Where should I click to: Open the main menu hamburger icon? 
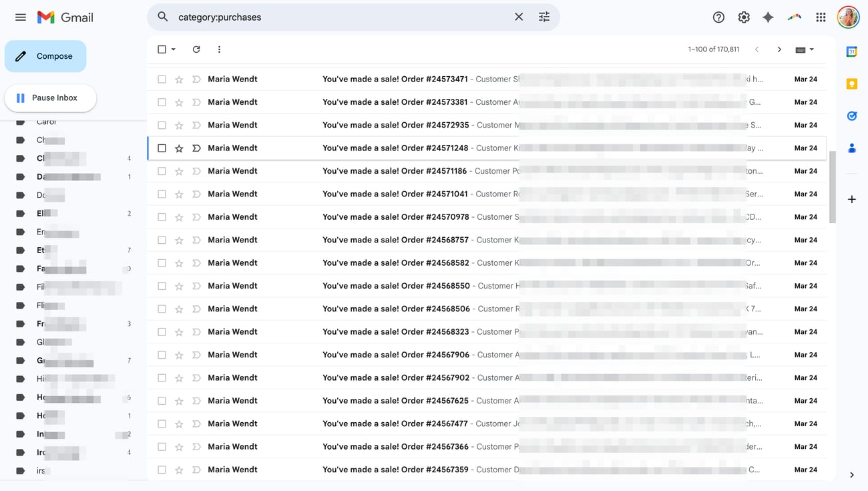(21, 17)
